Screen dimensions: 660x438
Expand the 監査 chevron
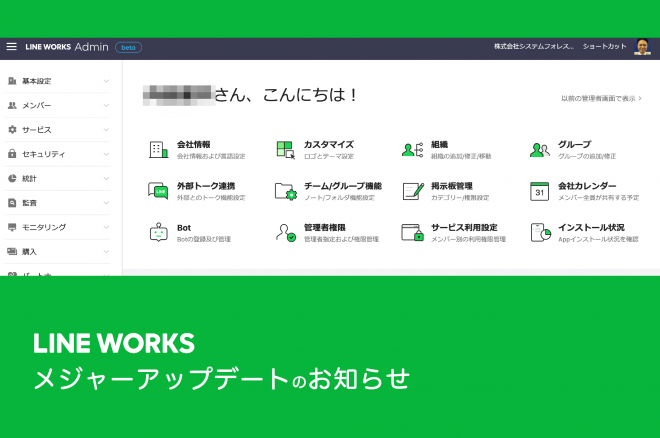pos(106,203)
